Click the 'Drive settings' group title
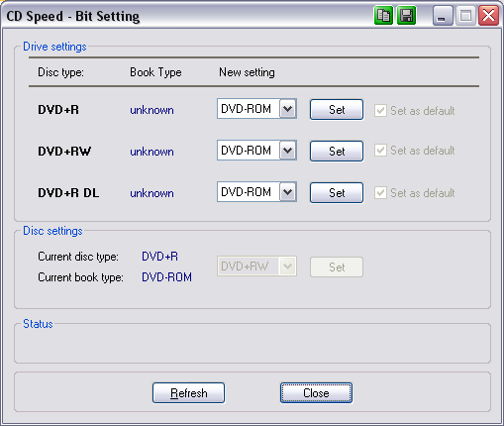Image resolution: width=504 pixels, height=426 pixels. pyautogui.click(x=54, y=47)
